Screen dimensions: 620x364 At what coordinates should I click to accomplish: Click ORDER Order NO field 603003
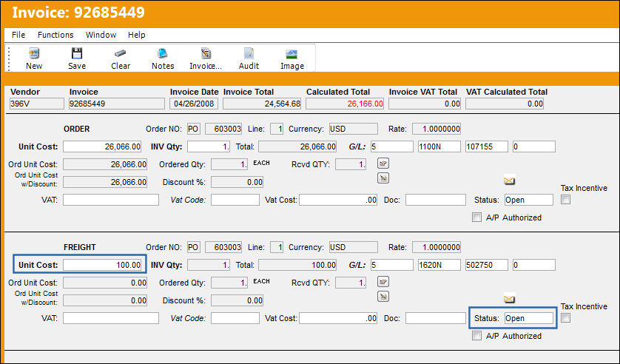[223, 129]
